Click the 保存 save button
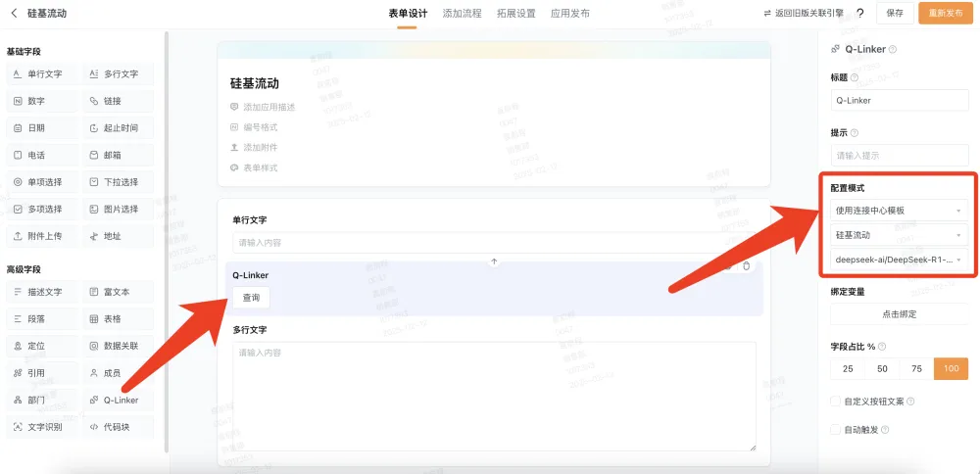The width and height of the screenshot is (980, 474). click(895, 13)
